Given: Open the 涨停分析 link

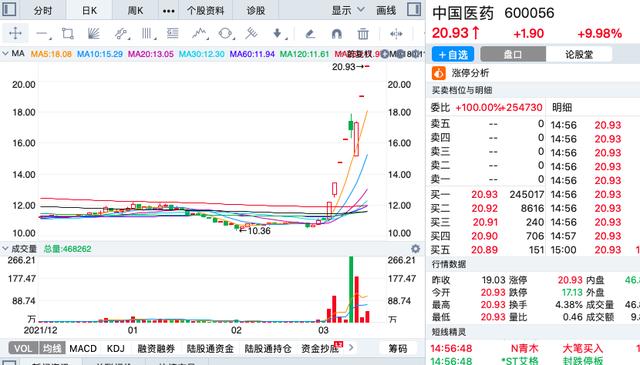Looking at the screenshot, I should (x=470, y=73).
